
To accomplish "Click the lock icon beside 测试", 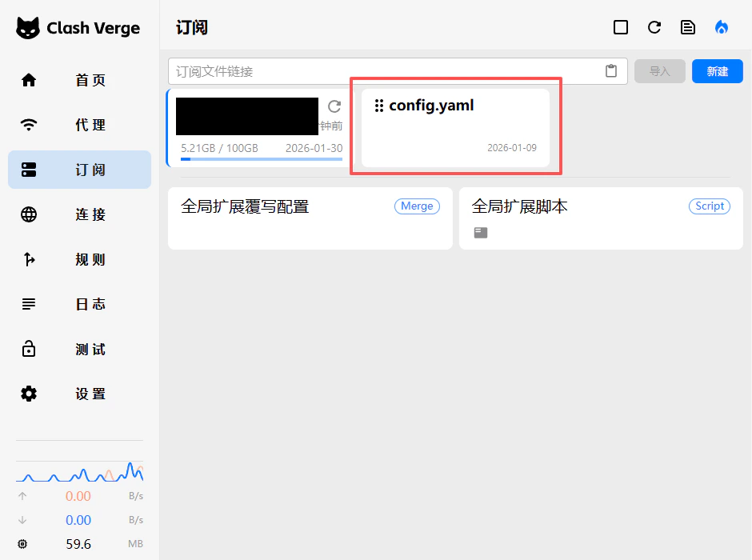I will pos(29,349).
